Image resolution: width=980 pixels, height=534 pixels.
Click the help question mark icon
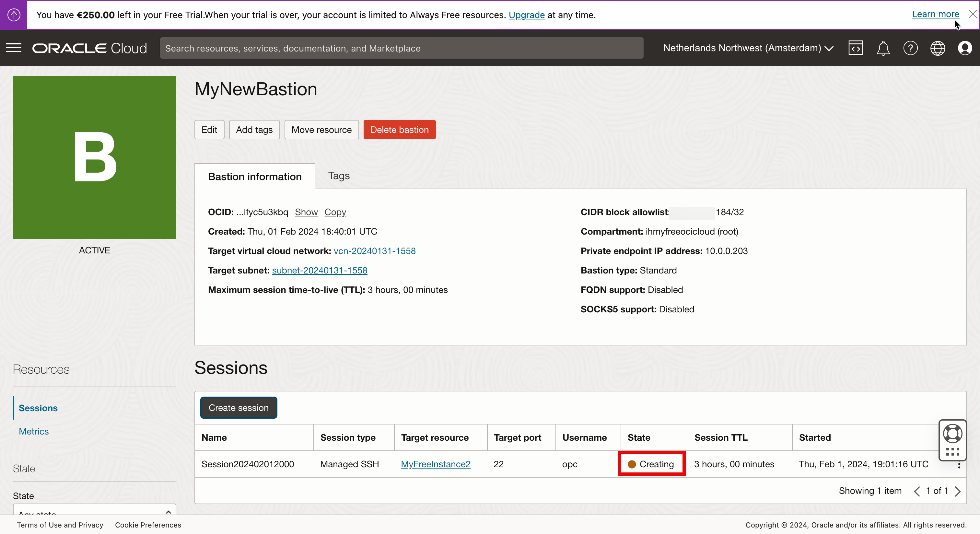pyautogui.click(x=910, y=48)
